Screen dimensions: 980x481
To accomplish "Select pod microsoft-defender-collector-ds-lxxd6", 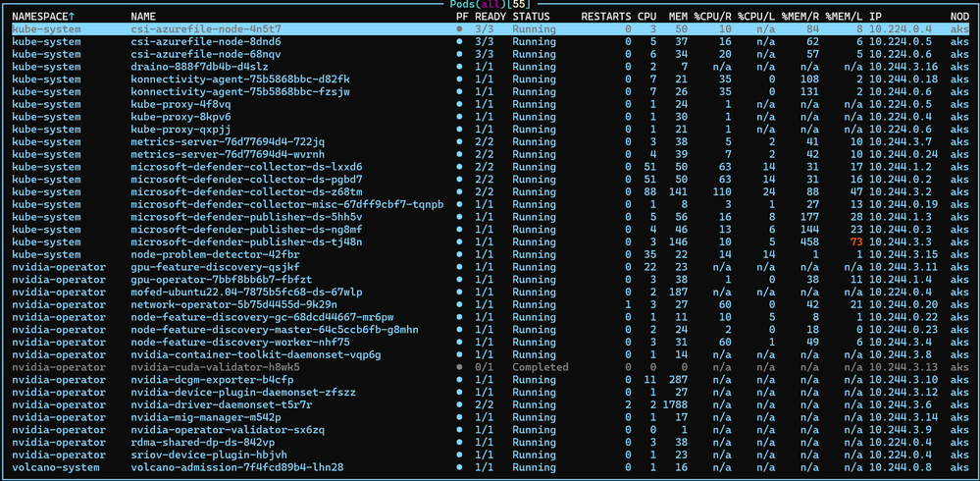I will click(490, 166).
